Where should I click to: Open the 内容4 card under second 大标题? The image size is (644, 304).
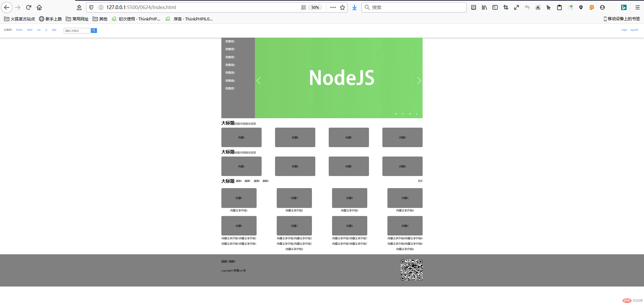[x=402, y=166]
